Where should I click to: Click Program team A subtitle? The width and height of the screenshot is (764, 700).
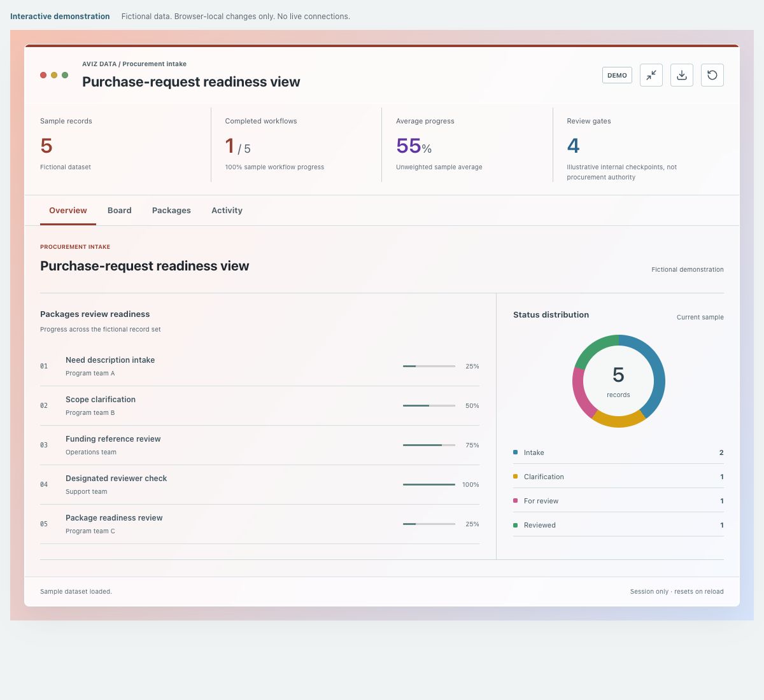pos(90,374)
